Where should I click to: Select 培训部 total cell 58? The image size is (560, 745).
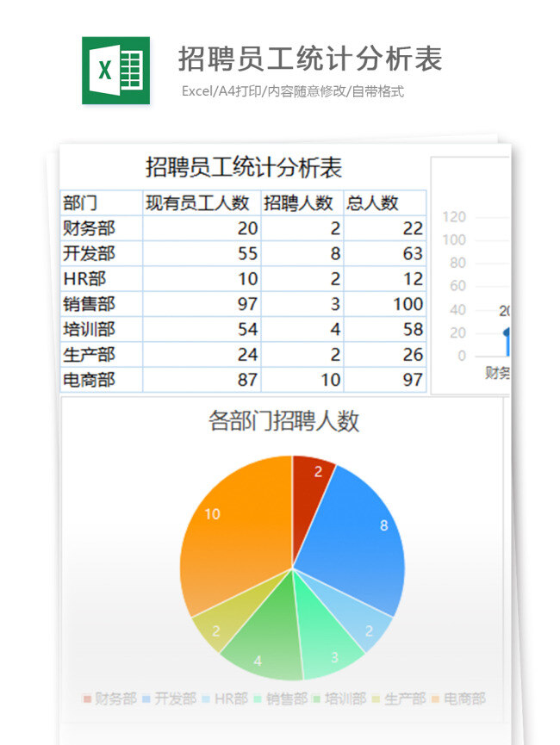pyautogui.click(x=384, y=329)
